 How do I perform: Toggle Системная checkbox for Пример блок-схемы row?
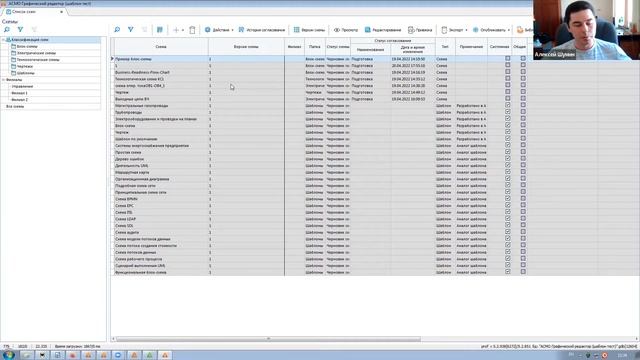tap(507, 59)
